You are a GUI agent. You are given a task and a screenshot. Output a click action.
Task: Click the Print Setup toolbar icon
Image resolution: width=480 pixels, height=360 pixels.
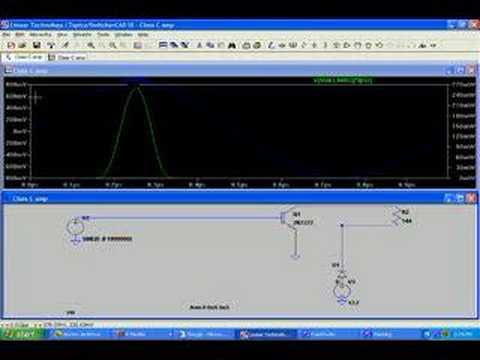pyautogui.click(x=246, y=45)
